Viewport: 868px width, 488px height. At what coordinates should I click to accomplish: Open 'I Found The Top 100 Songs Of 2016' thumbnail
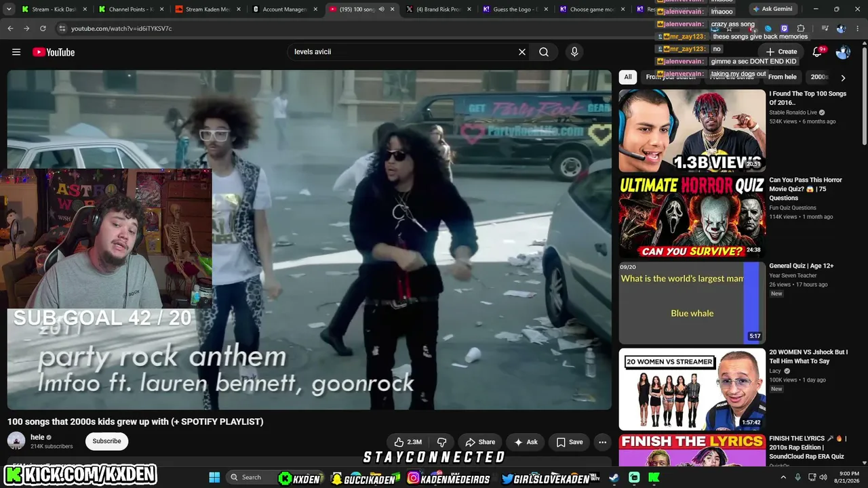tap(692, 131)
